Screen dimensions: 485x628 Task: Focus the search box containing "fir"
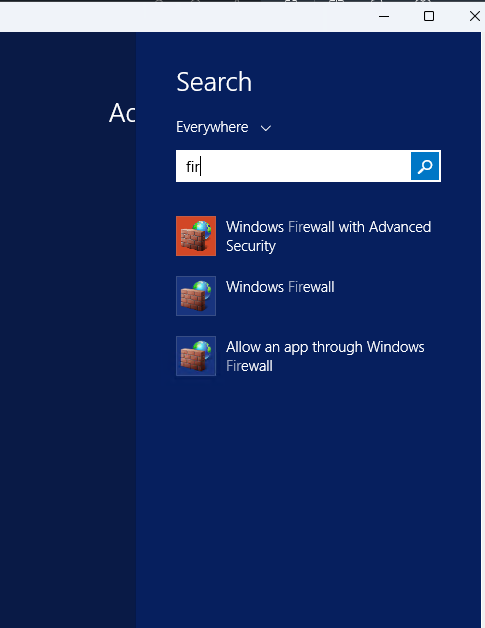pos(293,166)
